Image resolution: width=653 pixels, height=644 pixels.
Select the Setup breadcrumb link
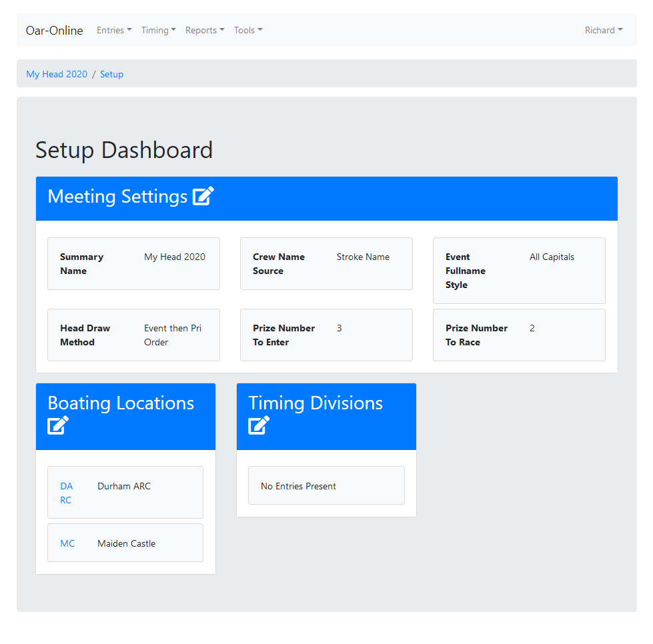111,74
